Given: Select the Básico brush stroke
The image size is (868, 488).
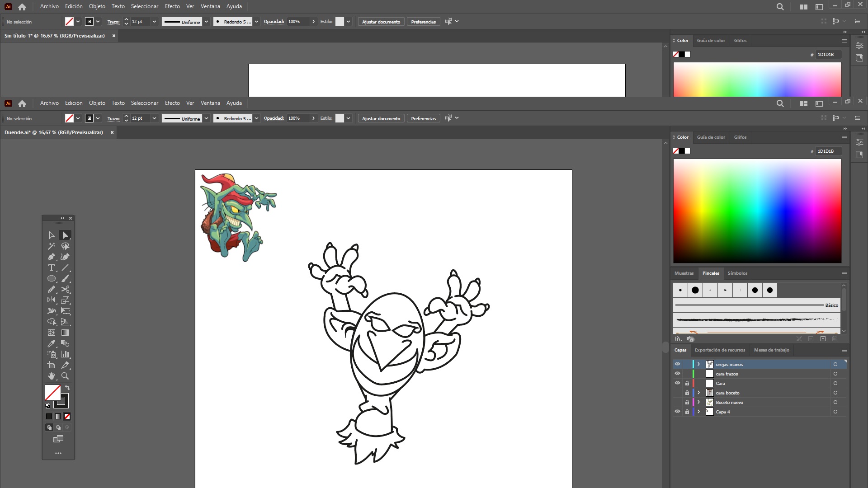Looking at the screenshot, I should point(756,305).
